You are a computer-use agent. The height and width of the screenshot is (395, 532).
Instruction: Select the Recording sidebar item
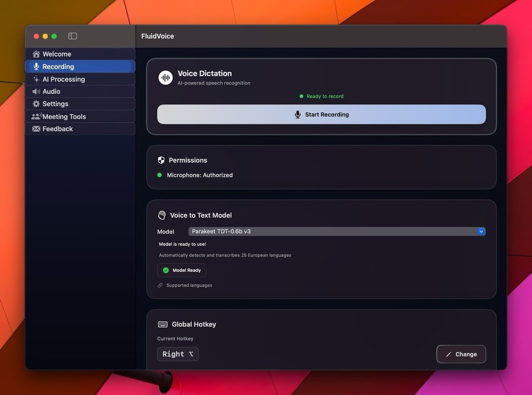58,67
